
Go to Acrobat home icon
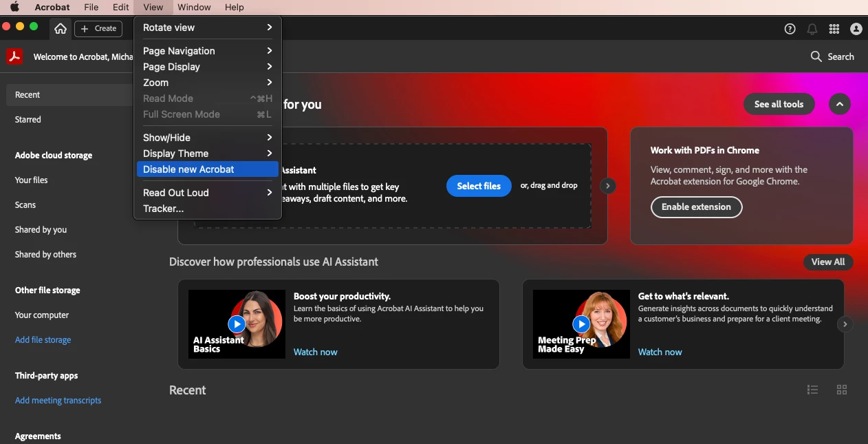(61, 28)
